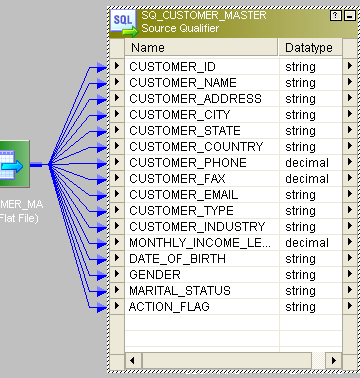The width and height of the screenshot is (360, 378).
Task: Click the output port arrow for CUSTOMER_ID
Action: (350, 66)
